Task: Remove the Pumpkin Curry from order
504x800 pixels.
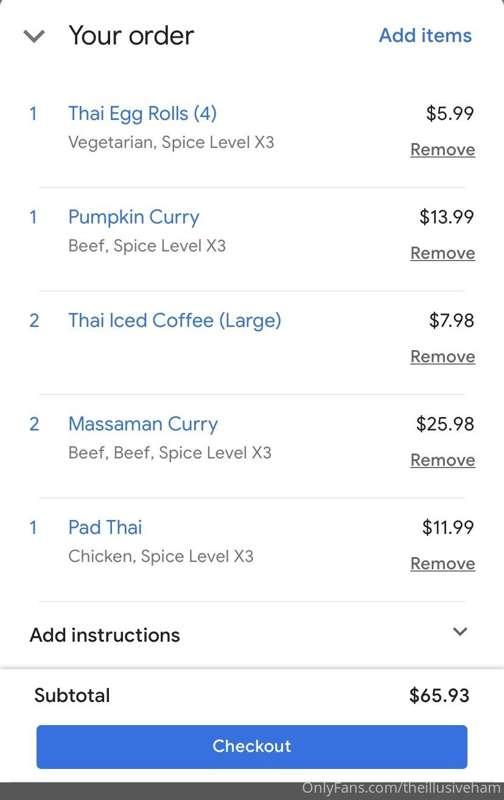Action: point(442,253)
